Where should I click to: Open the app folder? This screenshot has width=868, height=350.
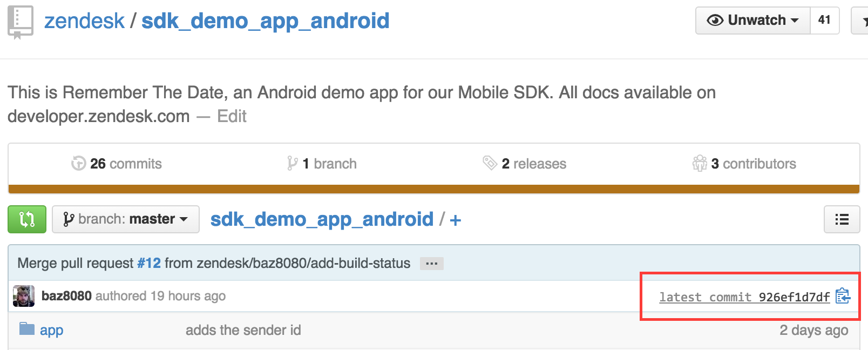click(52, 330)
